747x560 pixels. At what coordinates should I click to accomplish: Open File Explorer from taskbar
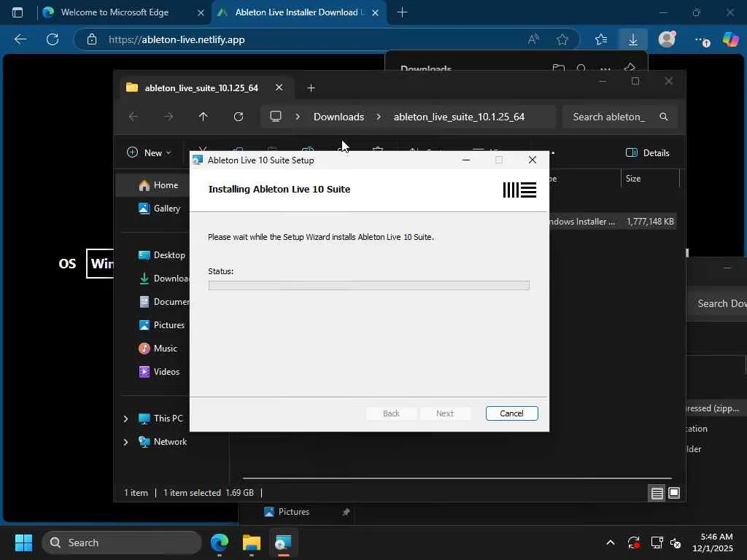pos(252,542)
